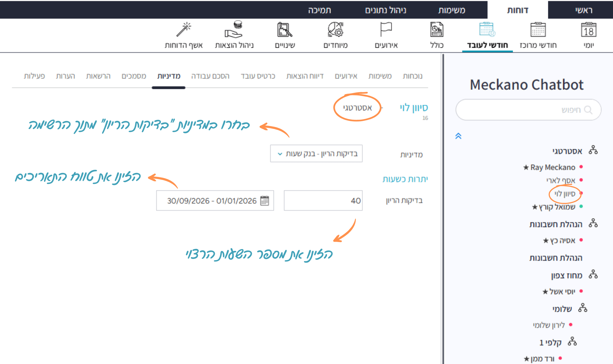
Task: Open the כולל summary report icon
Action: coord(437,30)
